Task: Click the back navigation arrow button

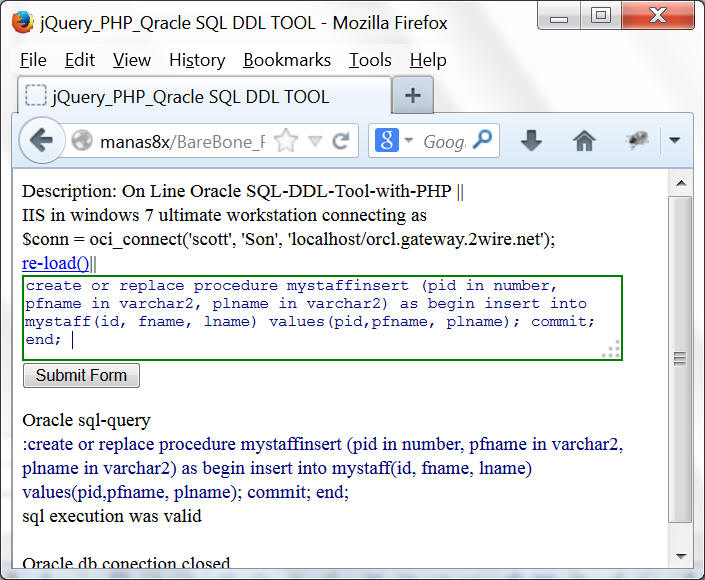Action: [x=42, y=141]
